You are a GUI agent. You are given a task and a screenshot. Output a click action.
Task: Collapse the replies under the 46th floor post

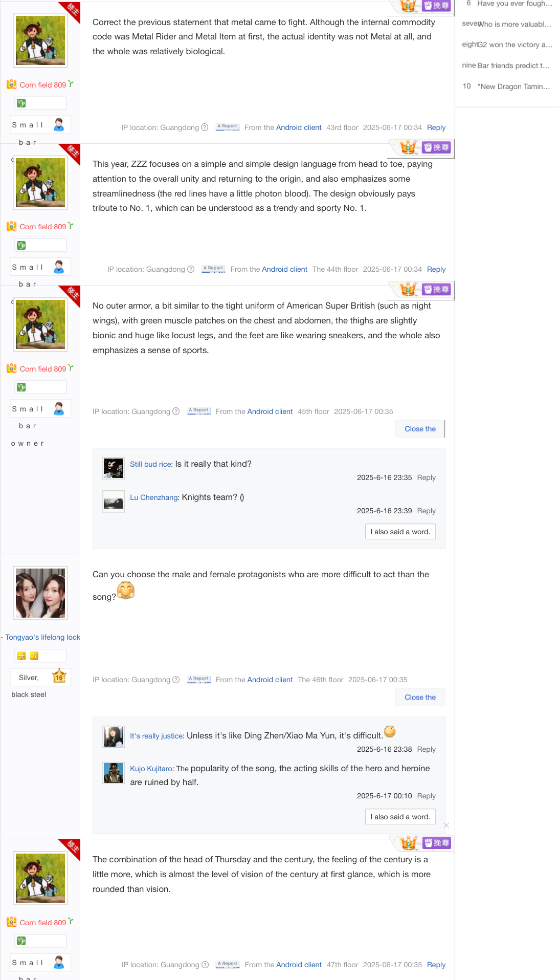tap(420, 697)
